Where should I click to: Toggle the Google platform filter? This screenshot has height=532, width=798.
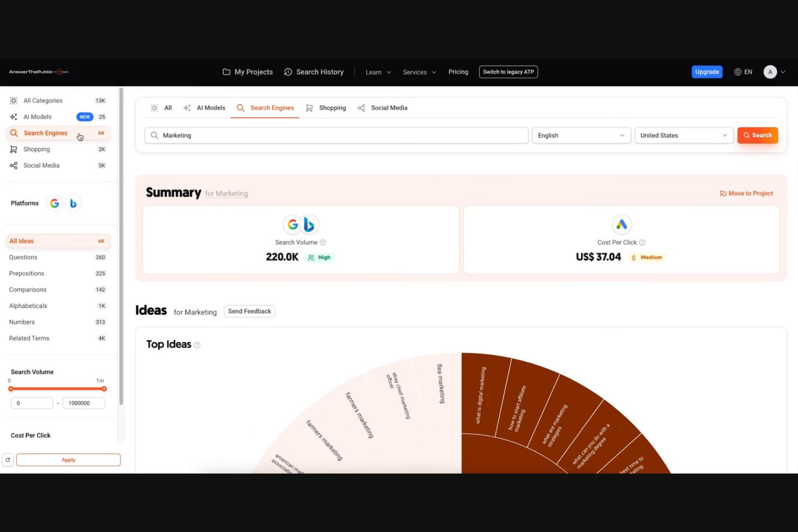(54, 203)
